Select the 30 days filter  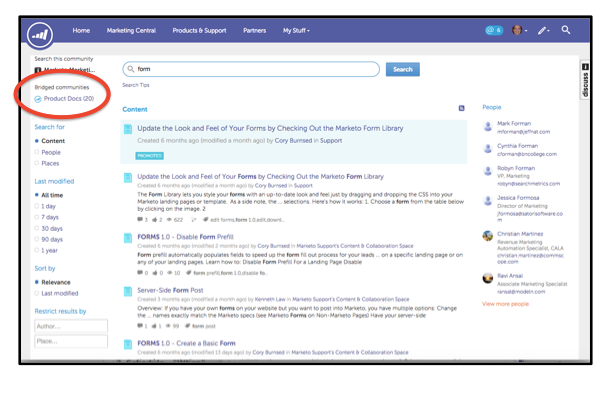[37, 228]
